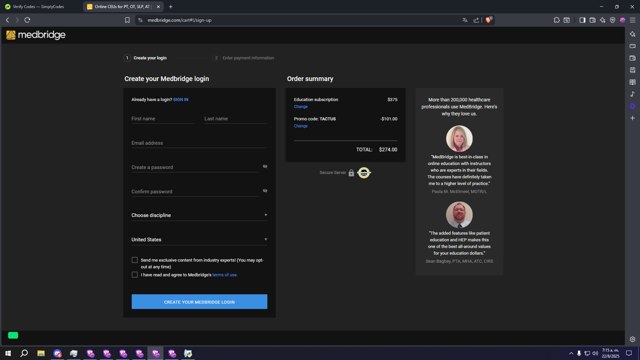
Task: Close the Online CEUs tab
Action: [x=158, y=7]
